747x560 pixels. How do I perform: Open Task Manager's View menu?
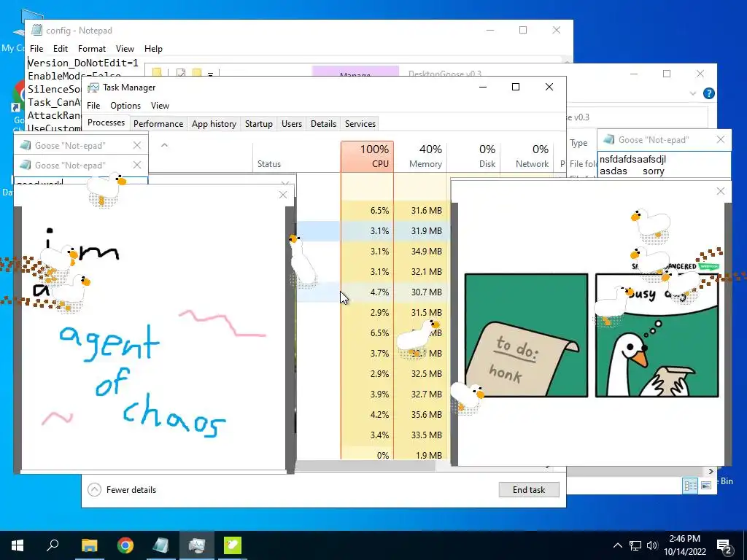point(160,106)
